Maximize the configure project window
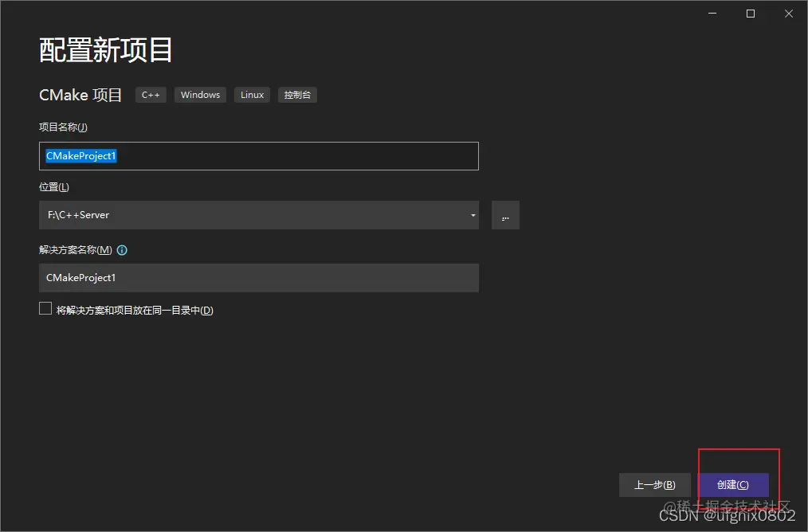 point(750,14)
